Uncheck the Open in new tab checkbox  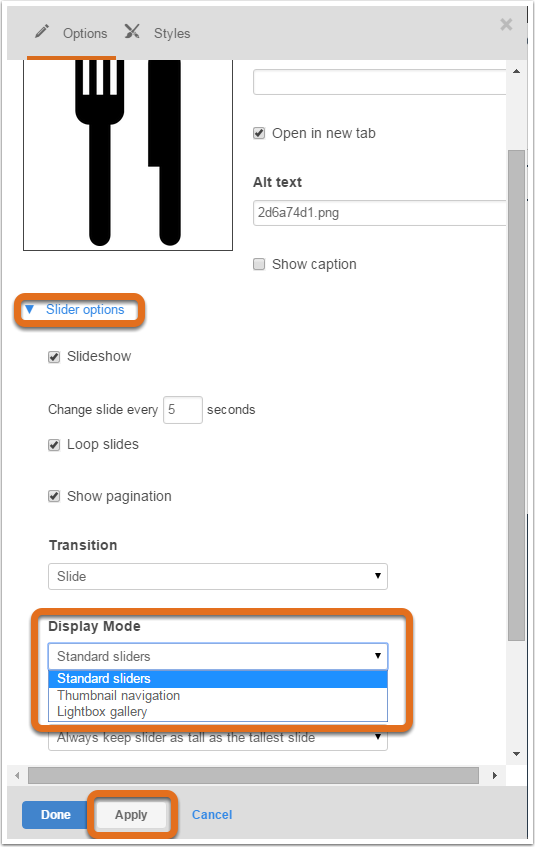click(x=259, y=133)
